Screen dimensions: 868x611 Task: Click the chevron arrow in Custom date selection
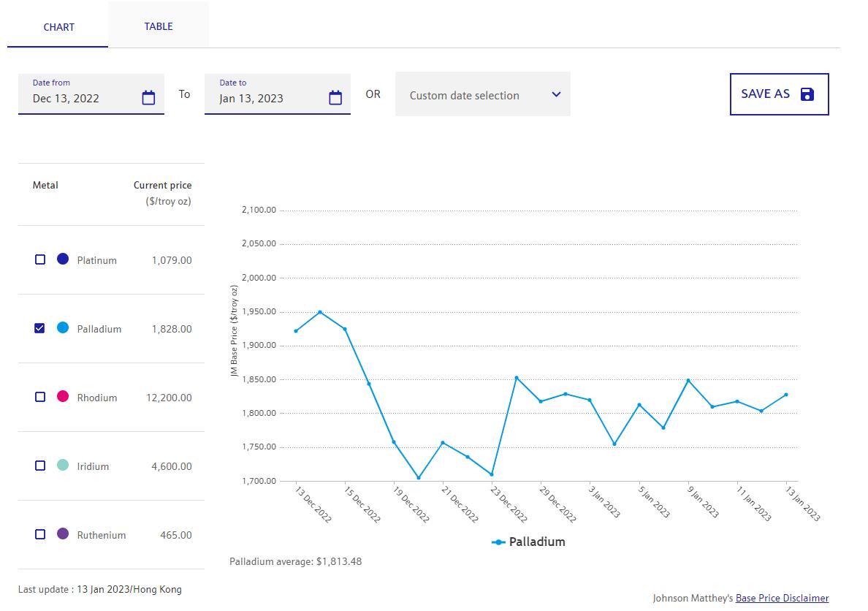(556, 94)
